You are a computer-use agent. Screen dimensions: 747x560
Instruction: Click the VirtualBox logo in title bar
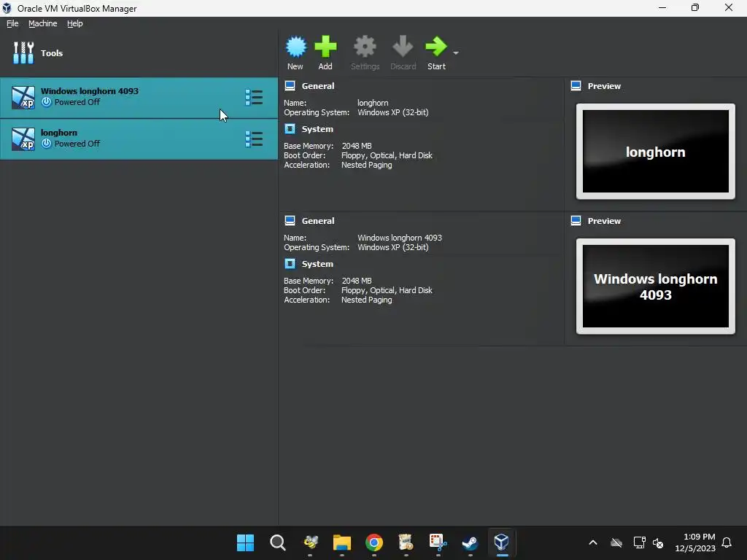pyautogui.click(x=7, y=8)
